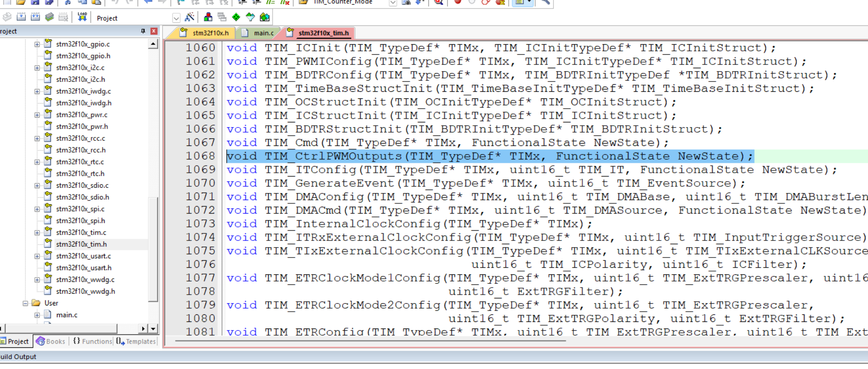The image size is (868, 369).
Task: Expand the stm32f10x_spi.c tree node
Action: click(x=37, y=209)
